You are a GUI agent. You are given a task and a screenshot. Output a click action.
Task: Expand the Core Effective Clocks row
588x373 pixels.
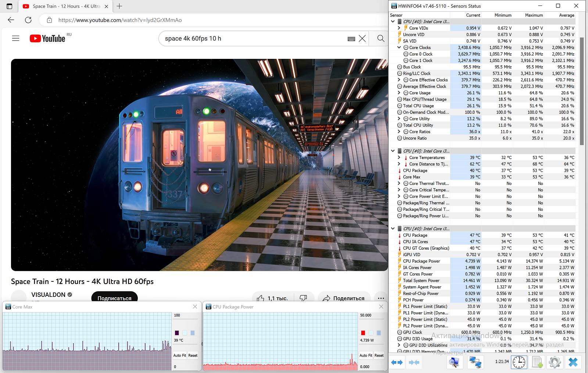[399, 80]
